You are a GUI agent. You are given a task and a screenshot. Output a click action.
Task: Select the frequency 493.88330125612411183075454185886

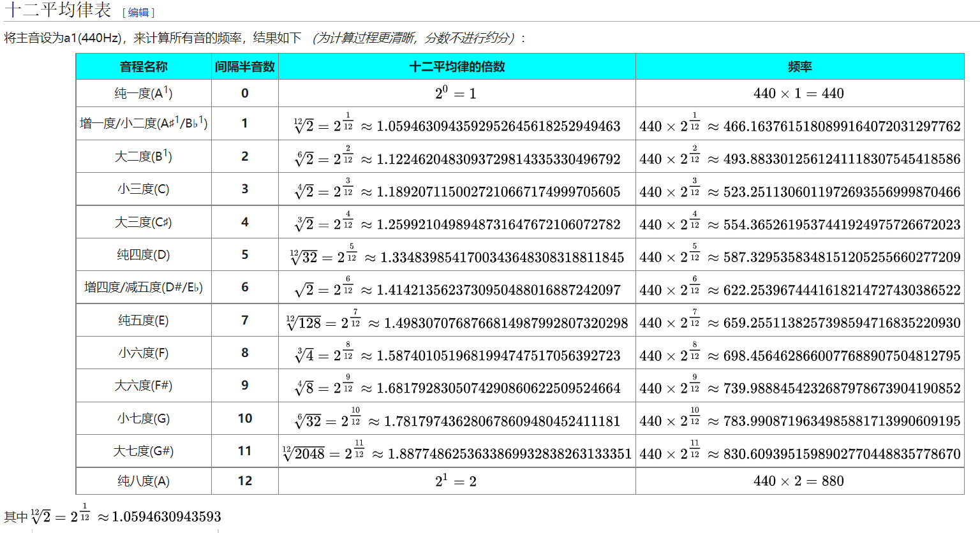tap(842, 159)
